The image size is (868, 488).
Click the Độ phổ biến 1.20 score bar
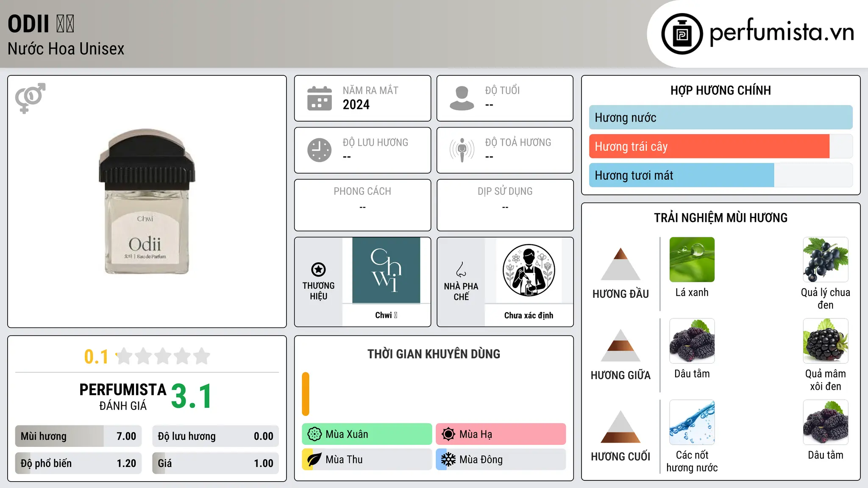pos(78,463)
